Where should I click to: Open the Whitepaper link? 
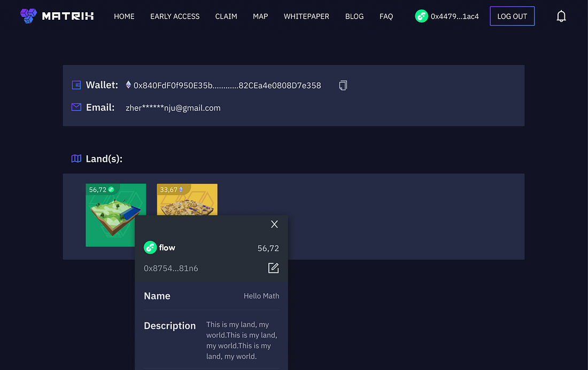(306, 17)
